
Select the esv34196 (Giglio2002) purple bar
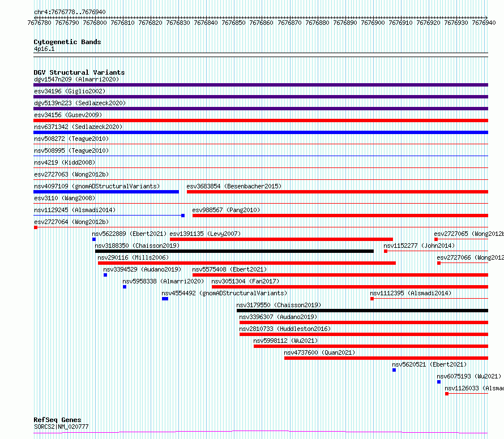coord(260,97)
